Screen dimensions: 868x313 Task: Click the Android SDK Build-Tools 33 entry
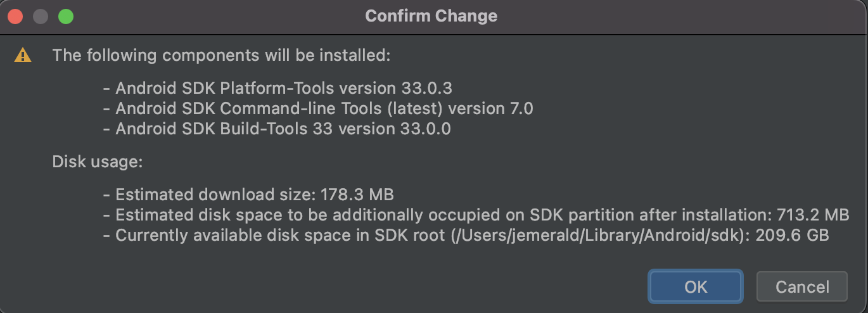pos(277,129)
